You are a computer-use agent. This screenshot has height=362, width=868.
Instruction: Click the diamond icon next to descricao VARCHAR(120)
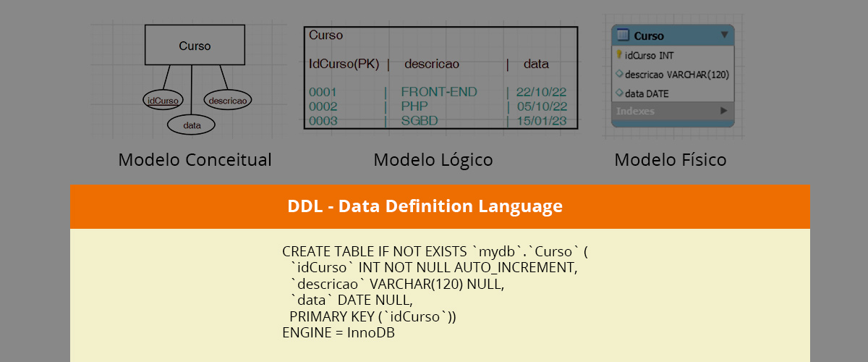(x=619, y=74)
